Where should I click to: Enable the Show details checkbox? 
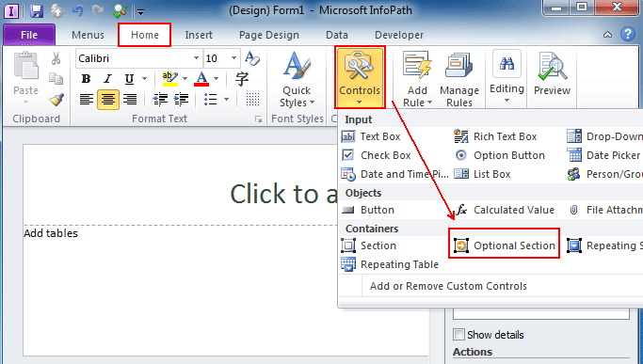[458, 335]
